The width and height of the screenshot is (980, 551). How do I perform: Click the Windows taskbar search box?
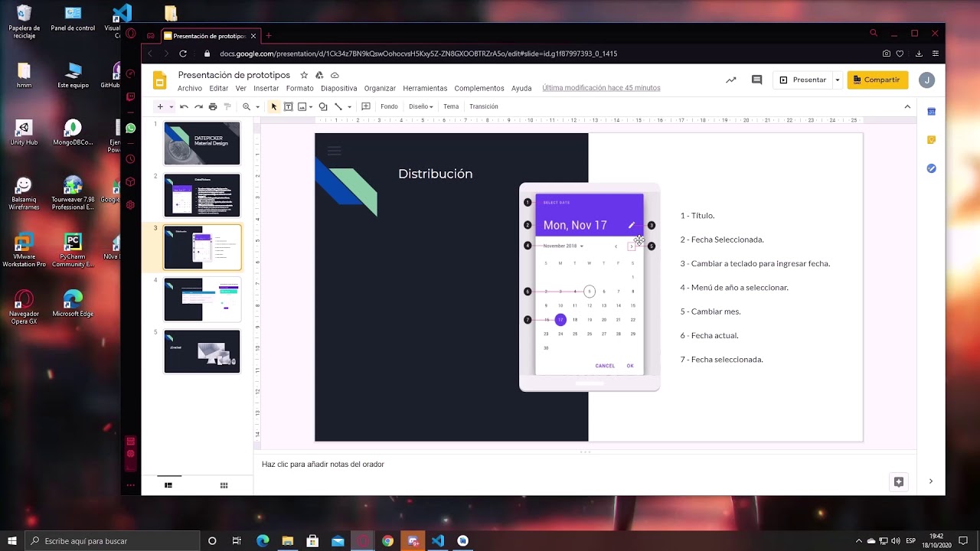click(x=113, y=541)
